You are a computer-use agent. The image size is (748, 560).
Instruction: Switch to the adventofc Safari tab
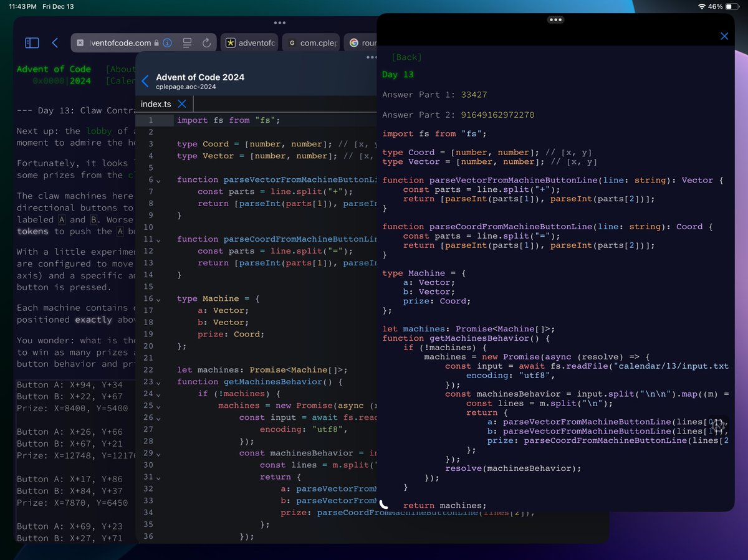249,43
